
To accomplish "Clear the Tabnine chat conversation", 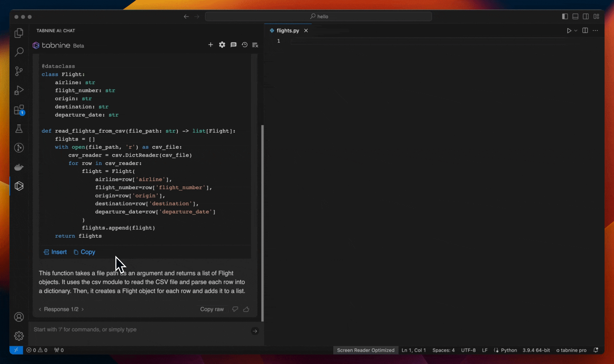I will coord(255,45).
